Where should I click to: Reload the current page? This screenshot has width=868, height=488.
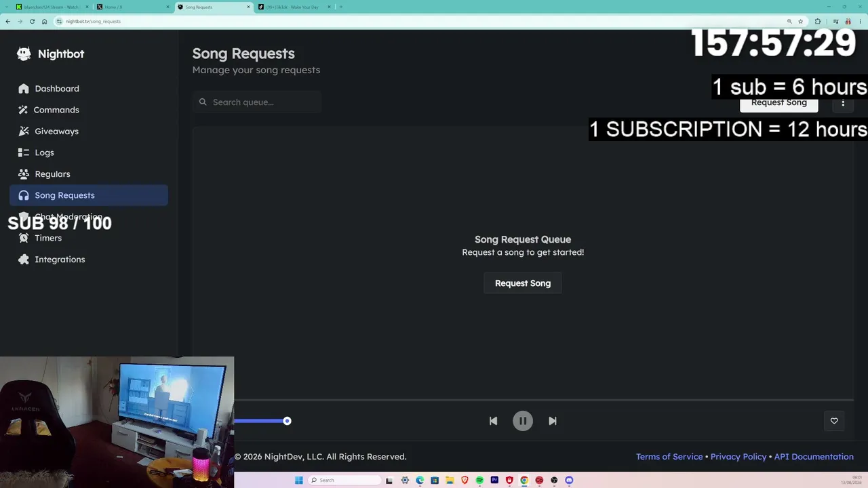[x=32, y=21]
